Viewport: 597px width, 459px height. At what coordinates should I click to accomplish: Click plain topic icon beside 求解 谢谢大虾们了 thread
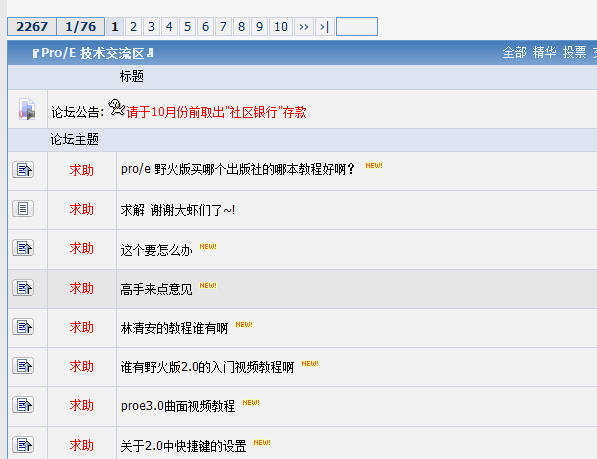[x=23, y=209]
